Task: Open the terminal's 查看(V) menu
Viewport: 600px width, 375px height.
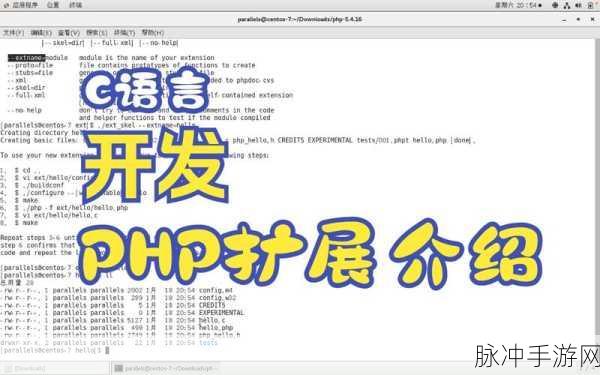Action: (69, 33)
